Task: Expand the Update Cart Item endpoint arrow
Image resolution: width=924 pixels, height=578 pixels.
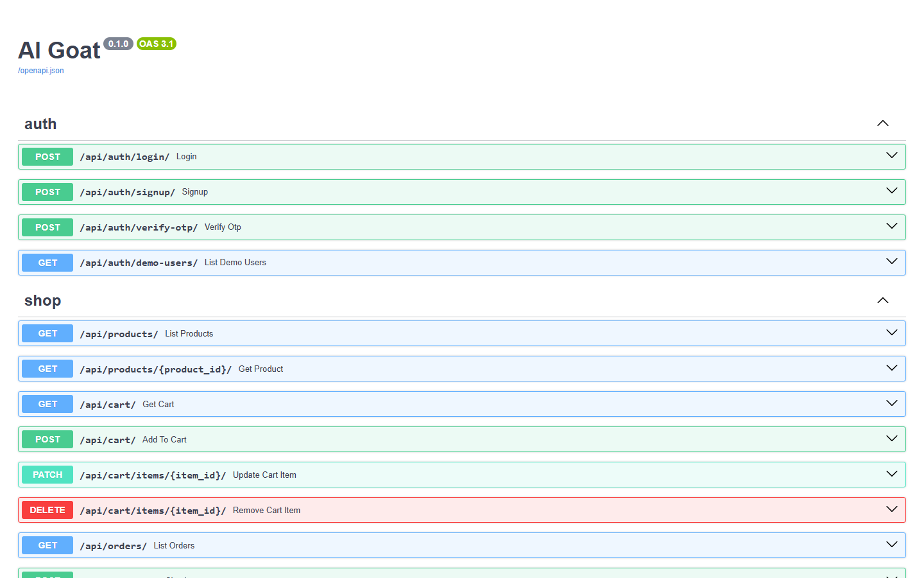Action: pos(892,474)
